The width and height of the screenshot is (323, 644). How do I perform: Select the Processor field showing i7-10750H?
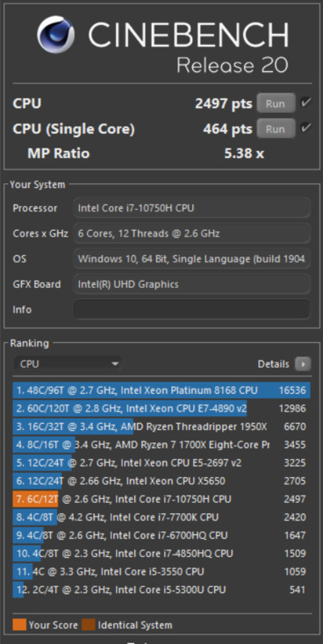tap(191, 208)
